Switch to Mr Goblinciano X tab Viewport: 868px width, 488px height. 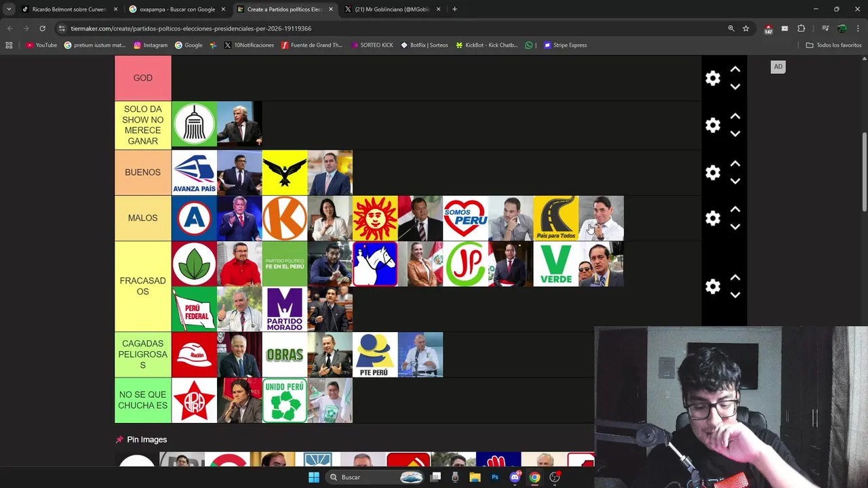tap(391, 9)
